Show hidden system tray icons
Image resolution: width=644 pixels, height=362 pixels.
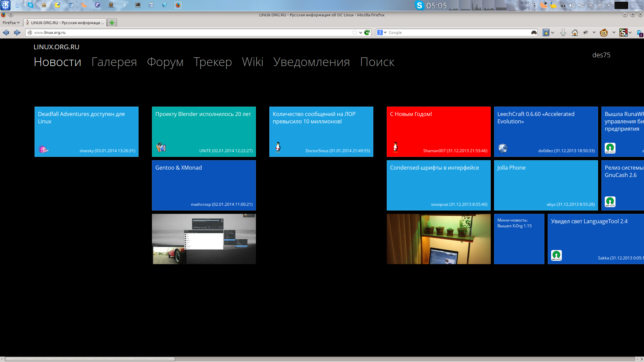(609, 5)
